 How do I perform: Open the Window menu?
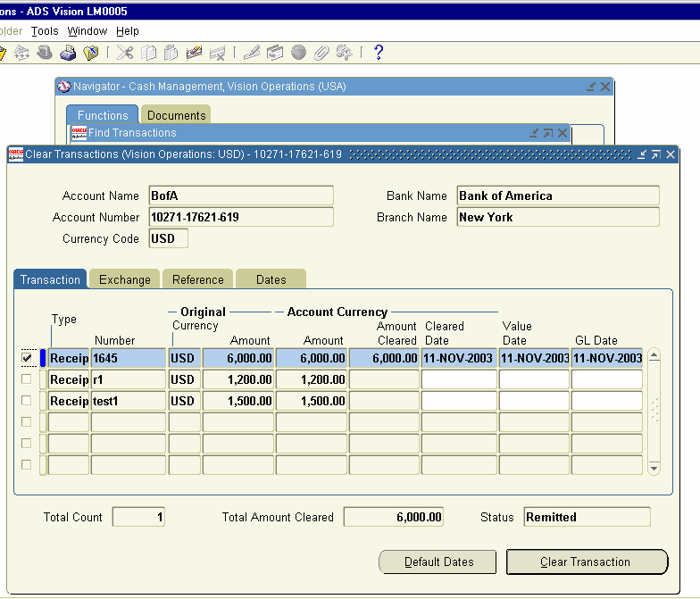(87, 31)
